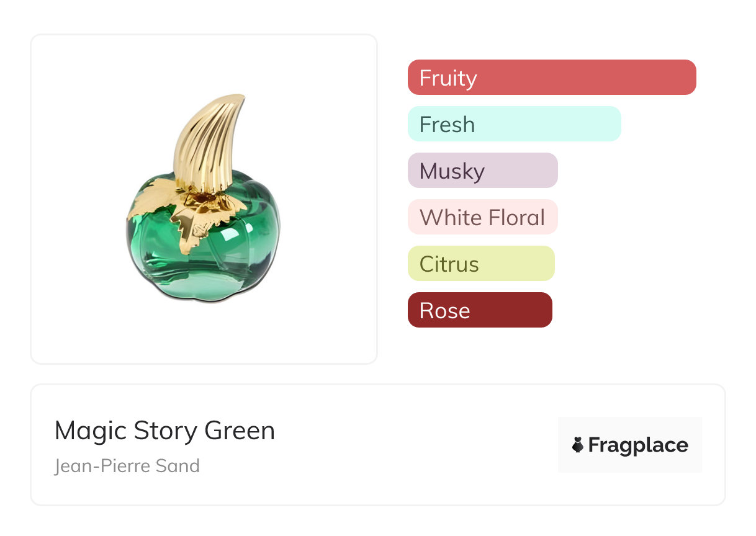Select the Fresh accord bar
756x536 pixels.
point(514,124)
